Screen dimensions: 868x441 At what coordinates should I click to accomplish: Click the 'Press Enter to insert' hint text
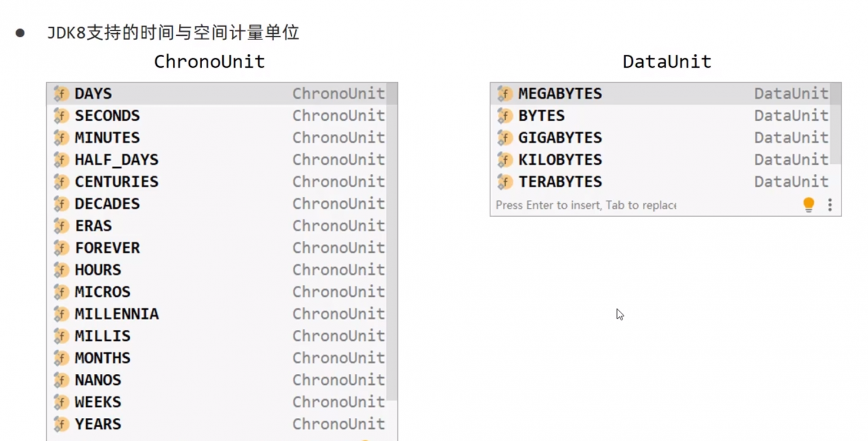click(586, 205)
